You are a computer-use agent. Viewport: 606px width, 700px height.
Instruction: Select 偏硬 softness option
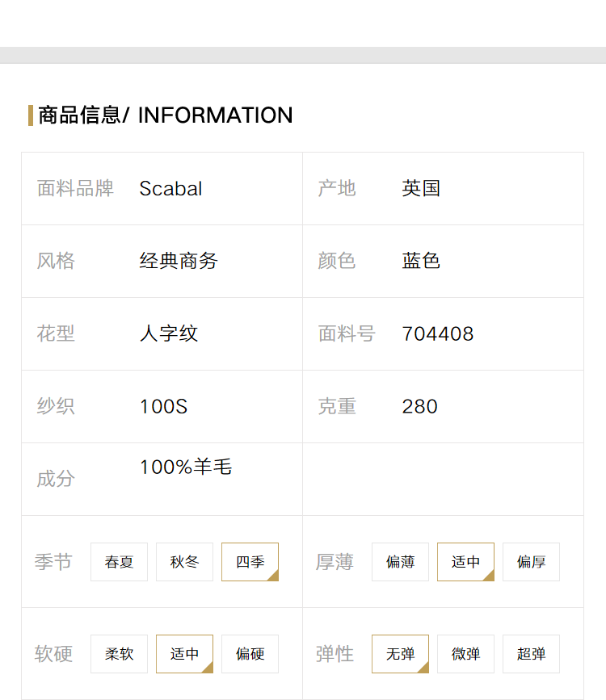pos(250,653)
